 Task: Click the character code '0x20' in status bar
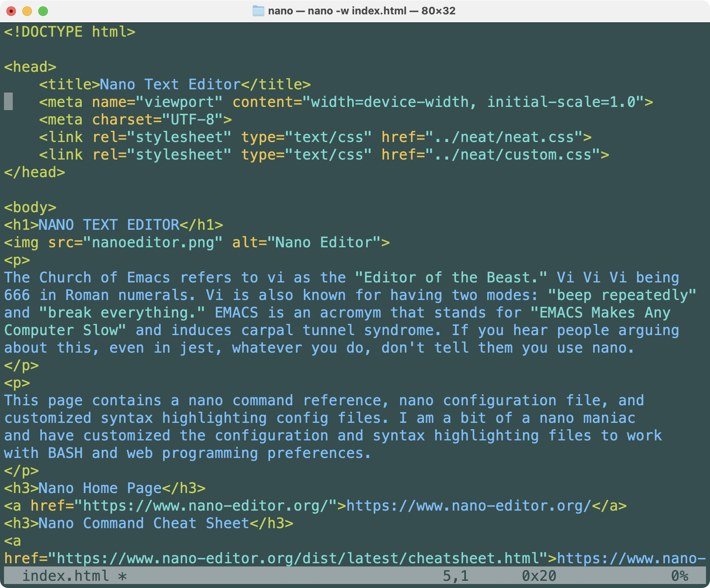click(539, 576)
